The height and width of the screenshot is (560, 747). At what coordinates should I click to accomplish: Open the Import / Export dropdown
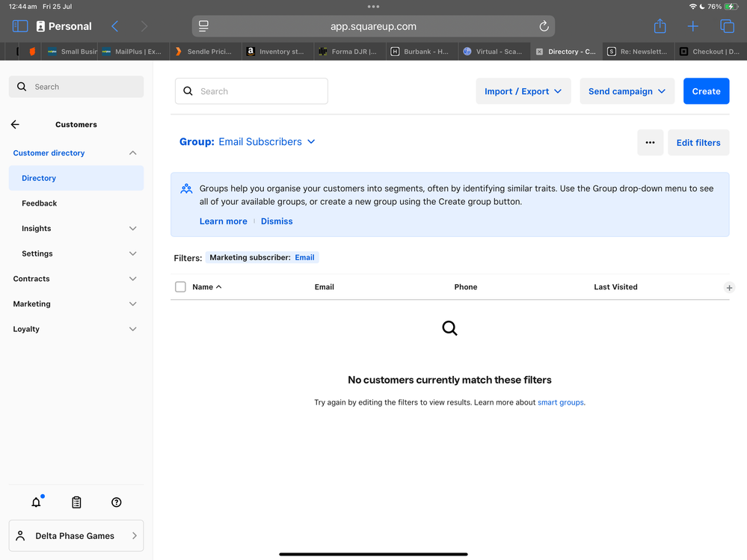[523, 91]
